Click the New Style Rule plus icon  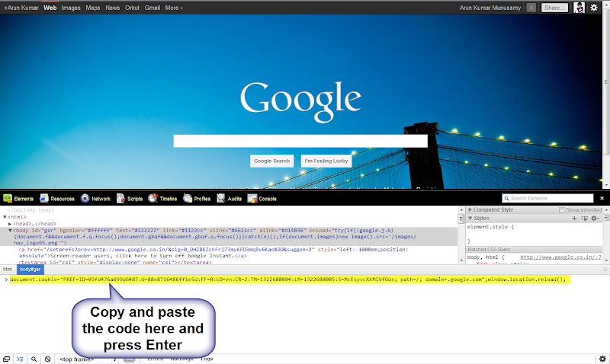574,219
